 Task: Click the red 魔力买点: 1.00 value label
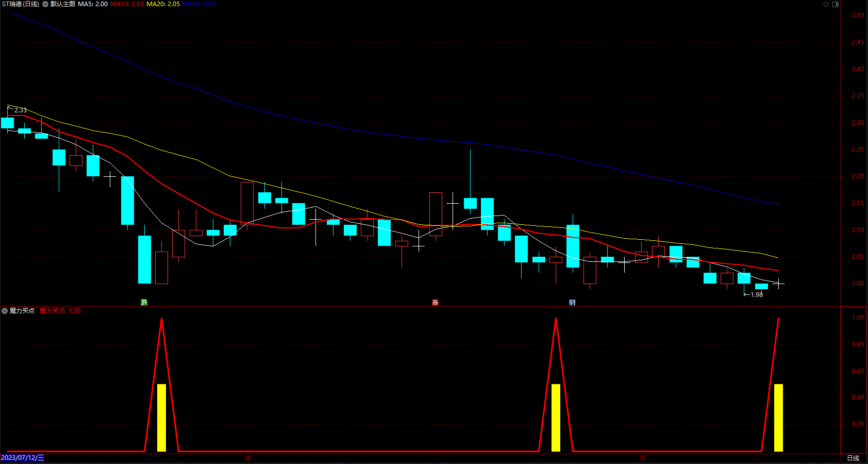click(60, 311)
